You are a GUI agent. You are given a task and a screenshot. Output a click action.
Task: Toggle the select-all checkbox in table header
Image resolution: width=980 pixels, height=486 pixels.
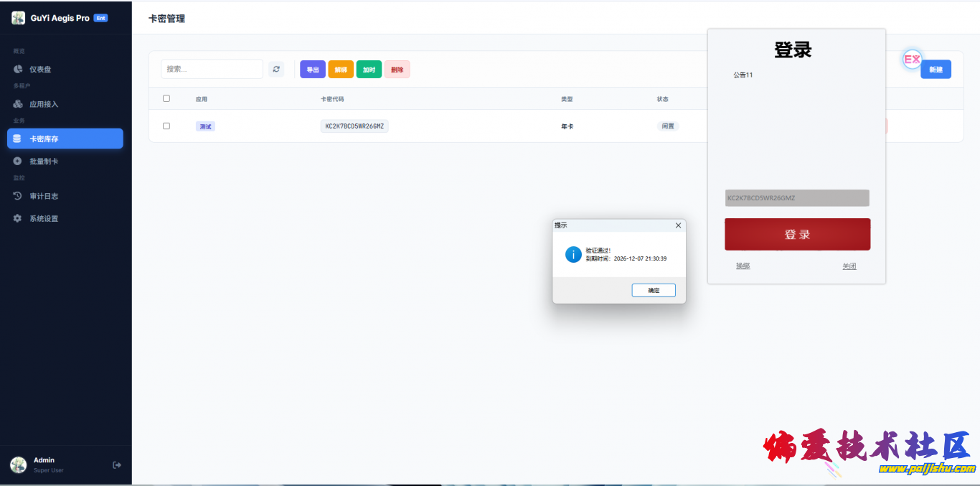(x=166, y=98)
